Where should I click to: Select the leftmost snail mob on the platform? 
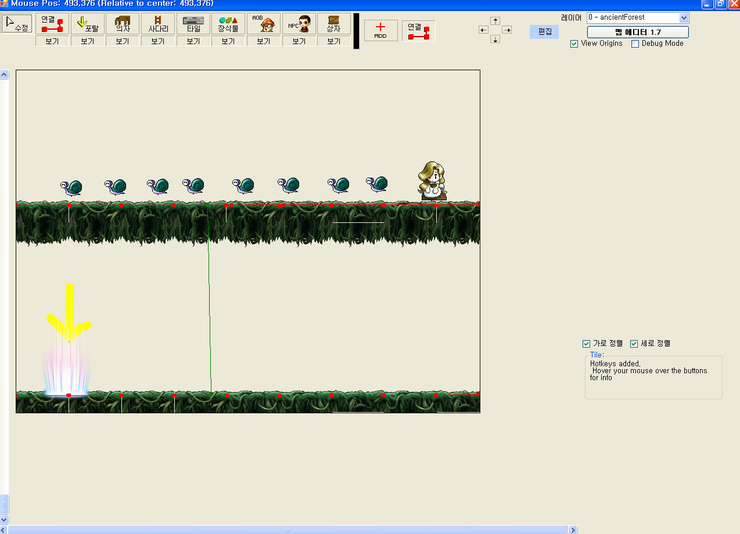tap(71, 187)
